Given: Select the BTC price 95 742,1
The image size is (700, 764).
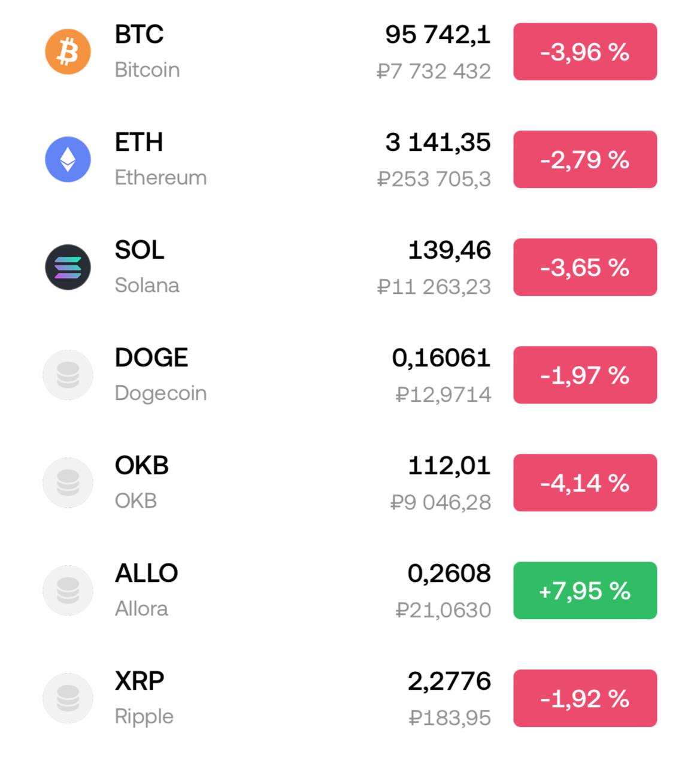Looking at the screenshot, I should (438, 35).
